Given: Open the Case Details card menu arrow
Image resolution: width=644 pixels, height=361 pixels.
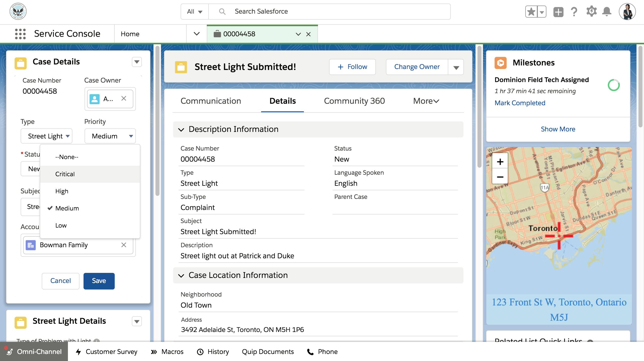Looking at the screenshot, I should 137,62.
